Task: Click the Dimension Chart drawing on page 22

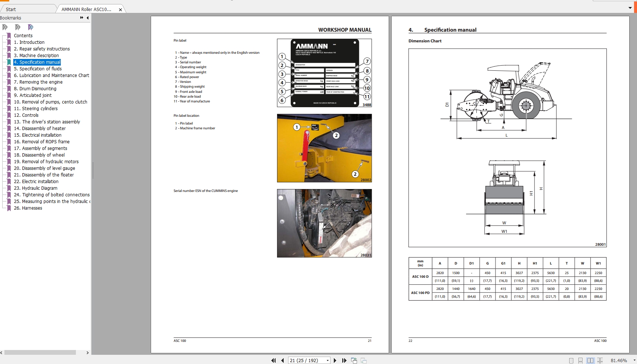Action: point(507,148)
